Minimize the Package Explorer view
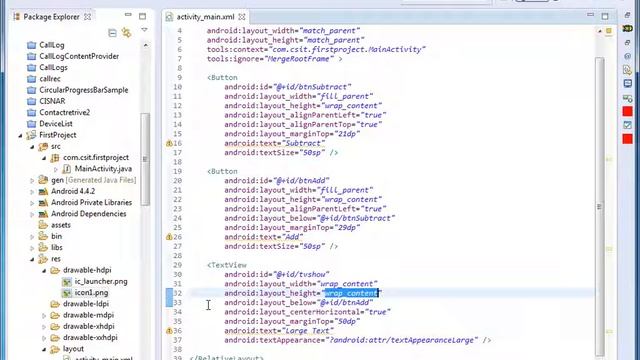 128,15
